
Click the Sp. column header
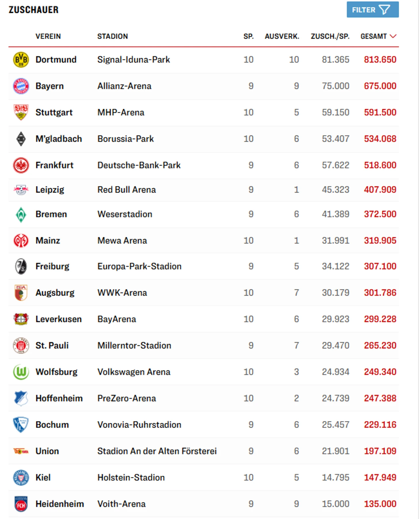click(x=248, y=36)
